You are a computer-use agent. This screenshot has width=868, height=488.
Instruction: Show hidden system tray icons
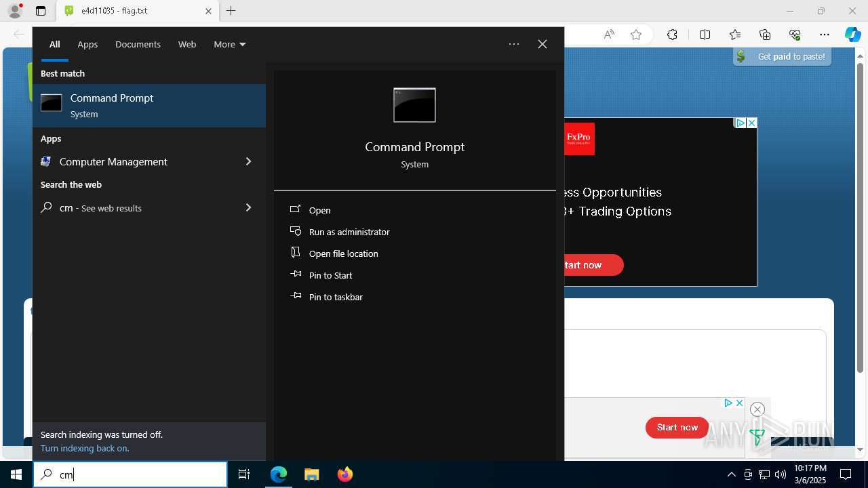click(x=731, y=474)
